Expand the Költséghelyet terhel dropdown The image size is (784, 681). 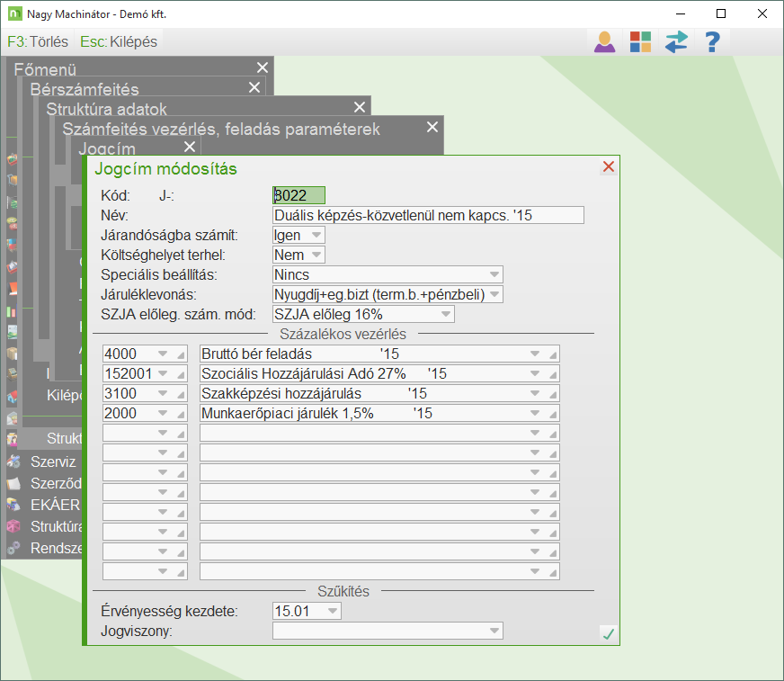point(316,255)
